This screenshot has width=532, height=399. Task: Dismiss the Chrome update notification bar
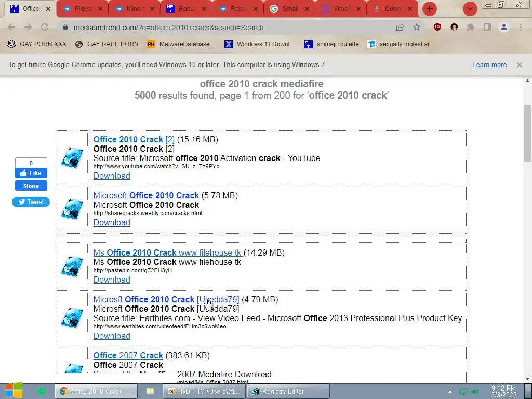pyautogui.click(x=520, y=65)
